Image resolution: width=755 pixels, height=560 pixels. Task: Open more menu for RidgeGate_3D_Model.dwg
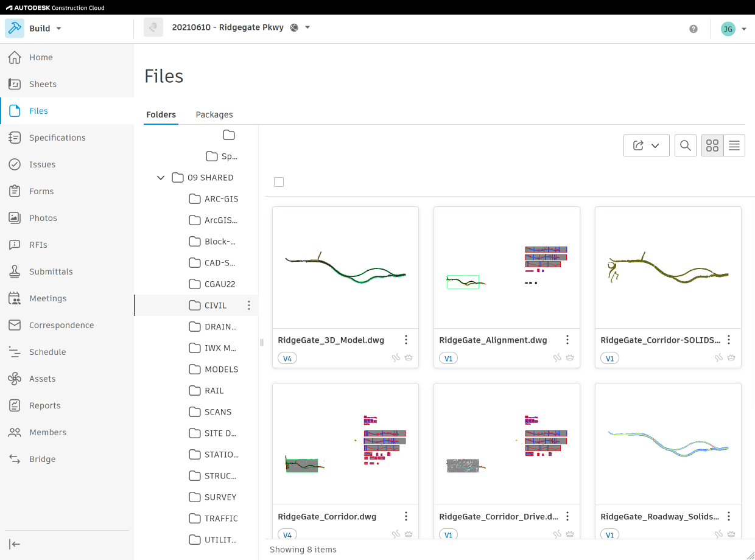pos(406,340)
